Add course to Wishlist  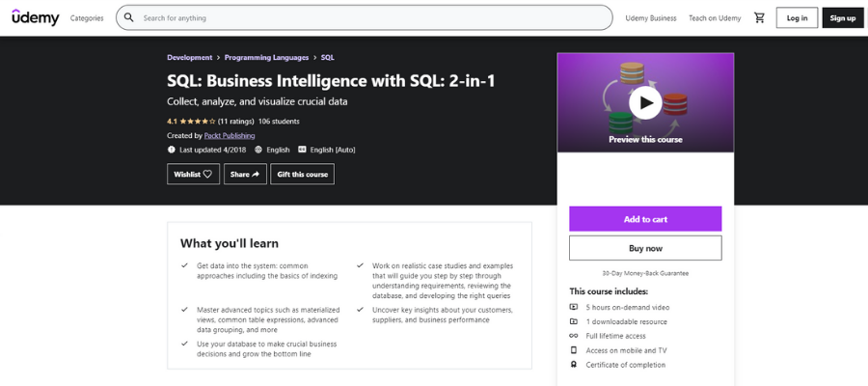(x=193, y=174)
